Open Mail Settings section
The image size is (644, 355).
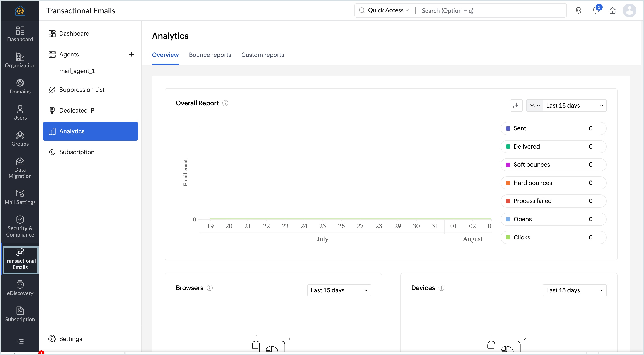tap(20, 197)
